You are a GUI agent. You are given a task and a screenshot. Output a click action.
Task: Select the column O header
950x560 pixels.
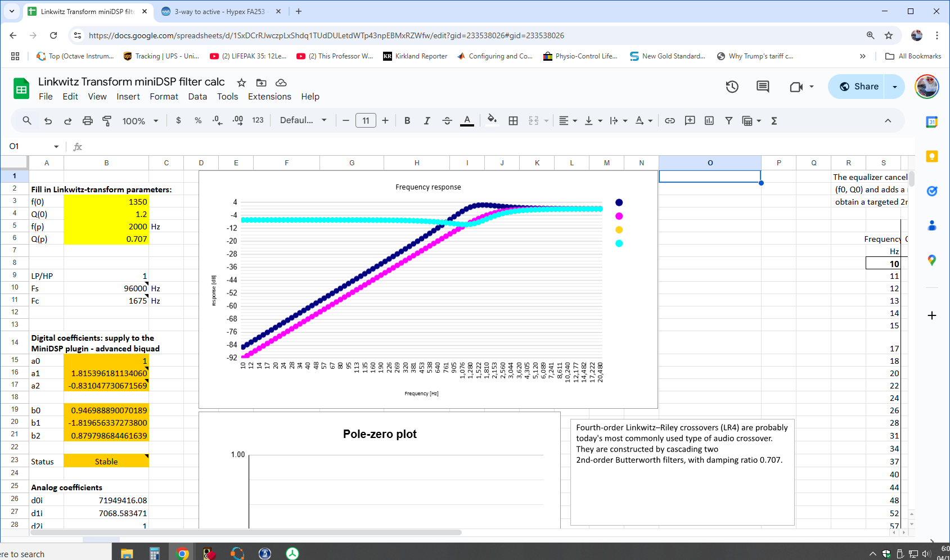[710, 162]
